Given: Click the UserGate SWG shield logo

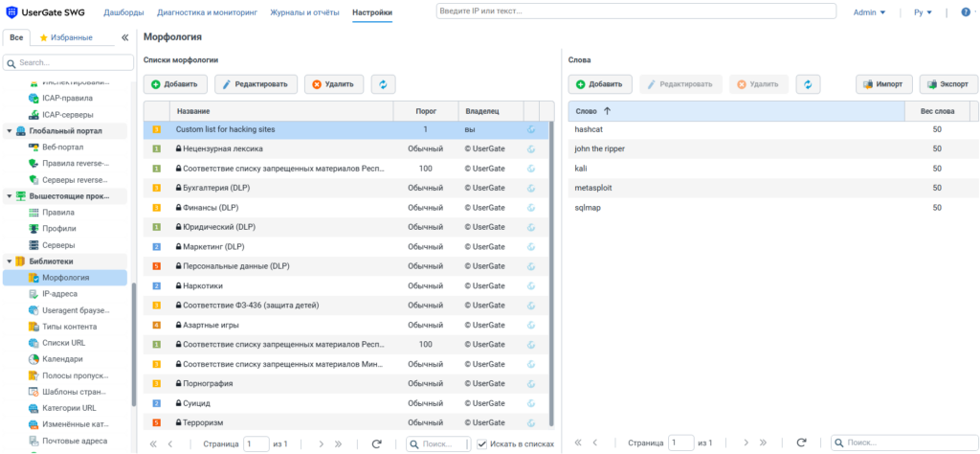Looking at the screenshot, I should (x=11, y=11).
